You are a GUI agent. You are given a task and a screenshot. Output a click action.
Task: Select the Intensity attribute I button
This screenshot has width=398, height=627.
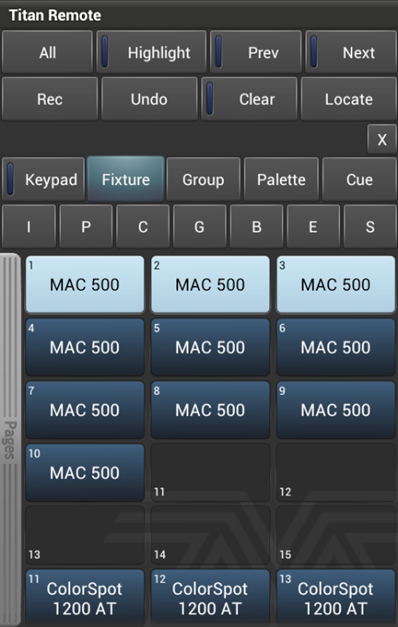(29, 227)
